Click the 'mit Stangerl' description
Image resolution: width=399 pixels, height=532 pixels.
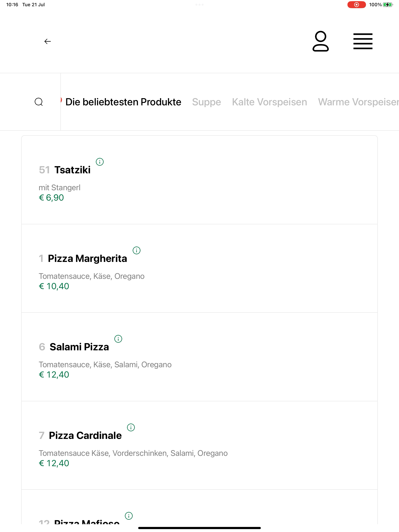(59, 188)
